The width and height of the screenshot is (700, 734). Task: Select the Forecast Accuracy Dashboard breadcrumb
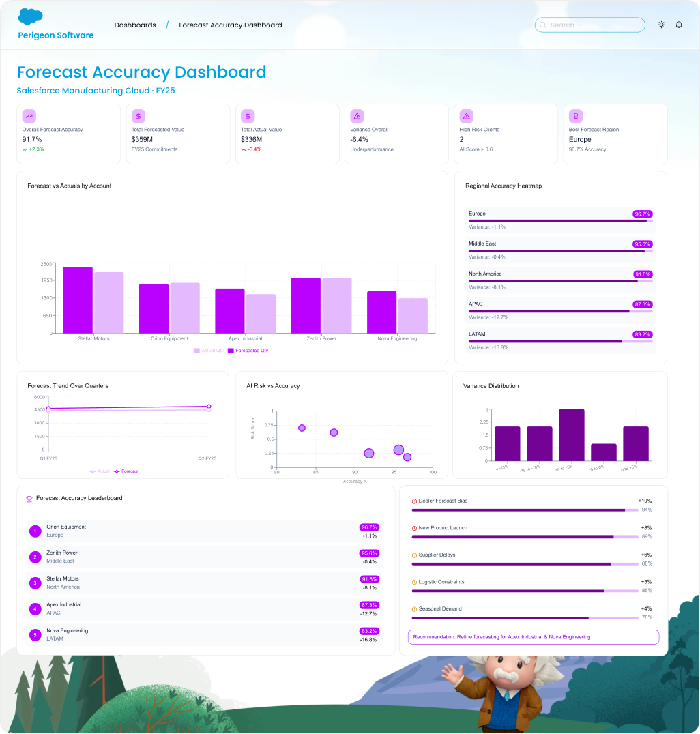click(230, 25)
